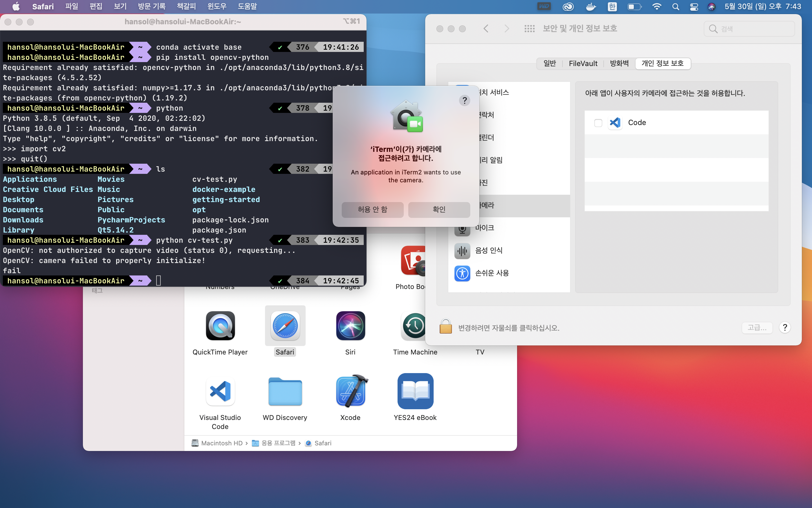Click the search field in System Preferences

click(x=749, y=29)
